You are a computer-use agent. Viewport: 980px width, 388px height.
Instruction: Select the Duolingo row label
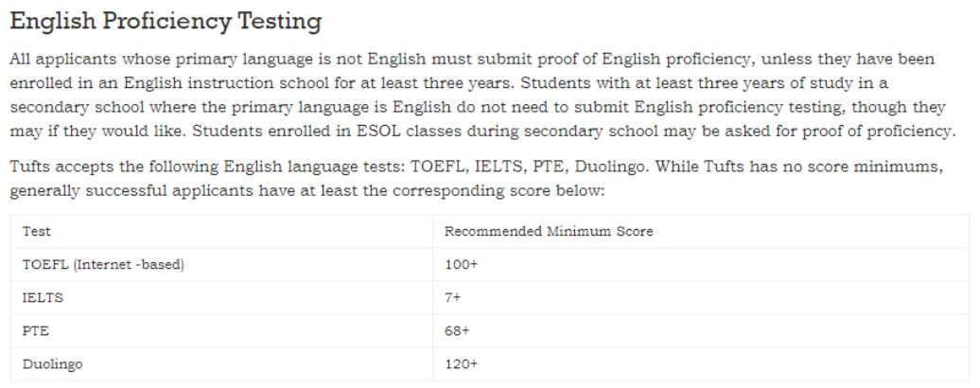(x=53, y=363)
